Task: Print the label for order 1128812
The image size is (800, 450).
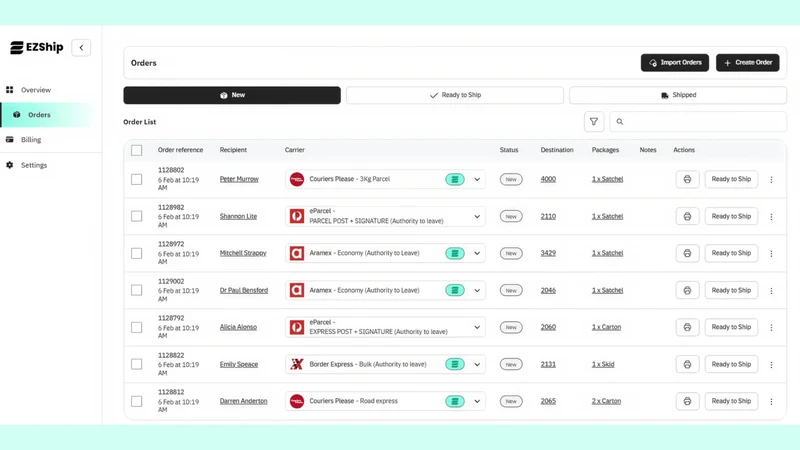Action: point(687,402)
